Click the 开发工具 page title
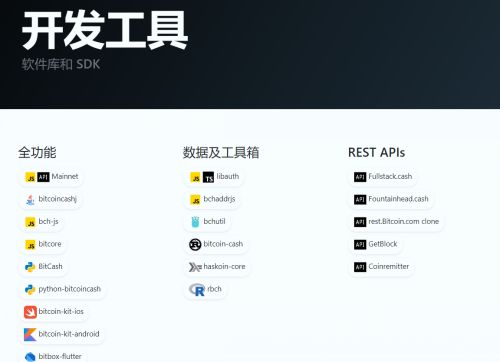 click(105, 30)
